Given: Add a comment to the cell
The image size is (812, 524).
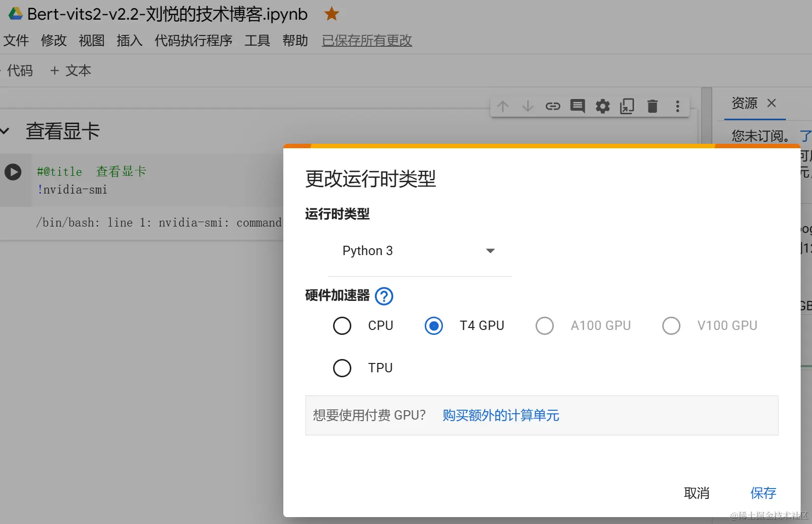Looking at the screenshot, I should [577, 106].
